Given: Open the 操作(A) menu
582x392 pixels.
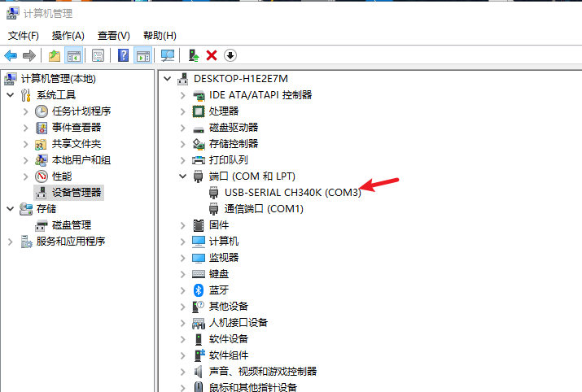Looking at the screenshot, I should coord(68,36).
